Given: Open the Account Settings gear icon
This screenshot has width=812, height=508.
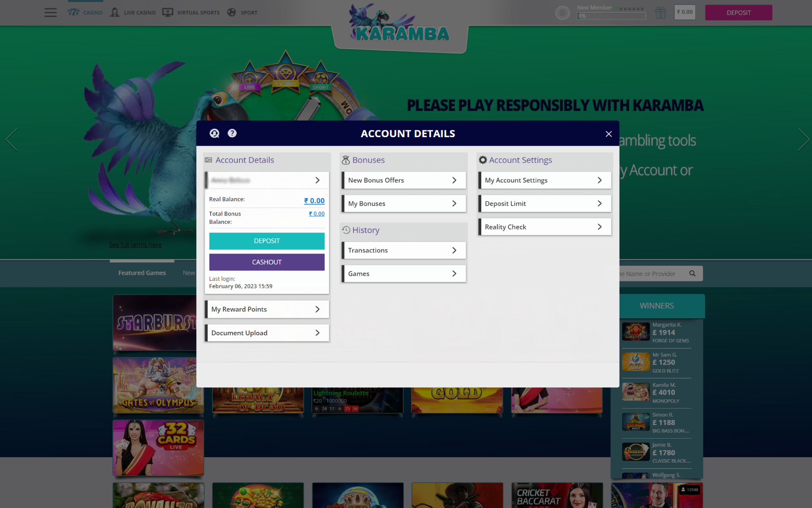Looking at the screenshot, I should [x=483, y=159].
